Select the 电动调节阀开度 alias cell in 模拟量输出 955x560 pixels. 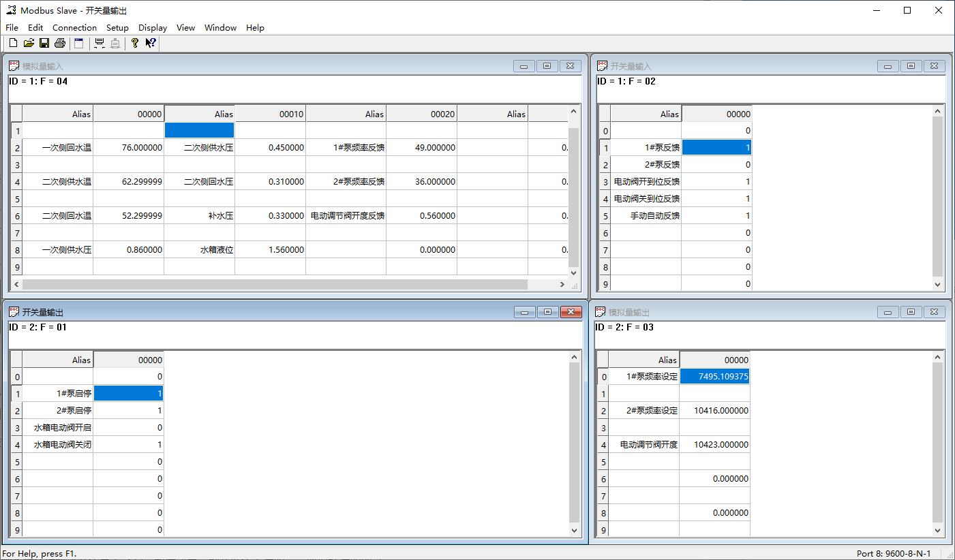click(x=643, y=444)
